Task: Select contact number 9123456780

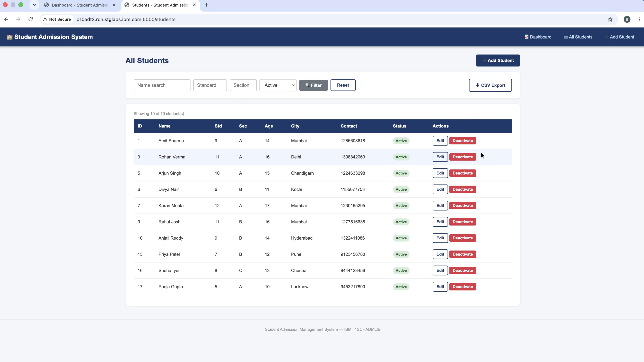Action: [x=353, y=254]
